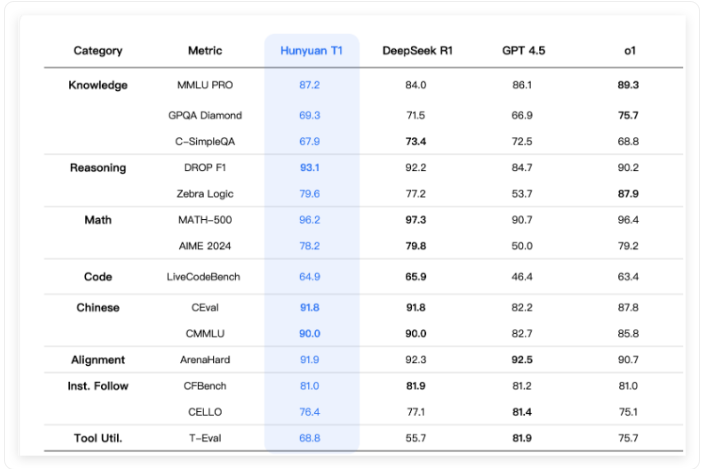This screenshot has height=469, width=702.
Task: Click the Category column header
Action: [x=98, y=51]
